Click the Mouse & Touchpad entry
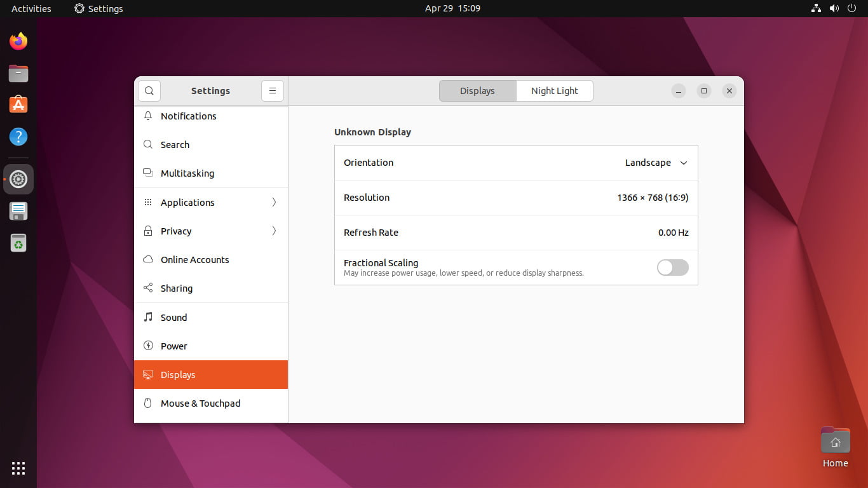The height and width of the screenshot is (488, 868). pos(201,403)
